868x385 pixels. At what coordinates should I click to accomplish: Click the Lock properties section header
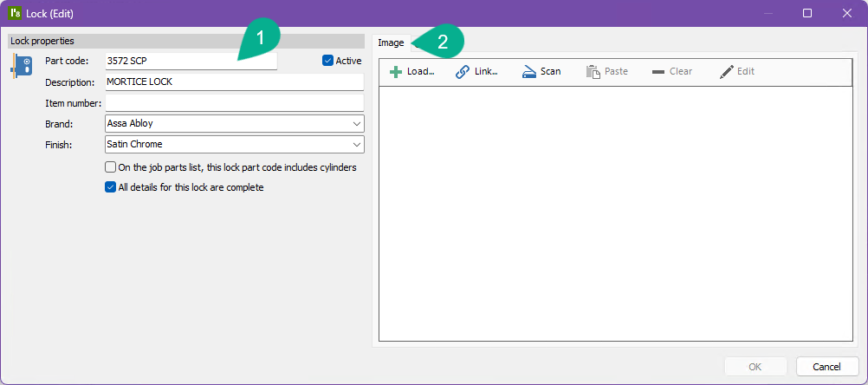pyautogui.click(x=186, y=41)
